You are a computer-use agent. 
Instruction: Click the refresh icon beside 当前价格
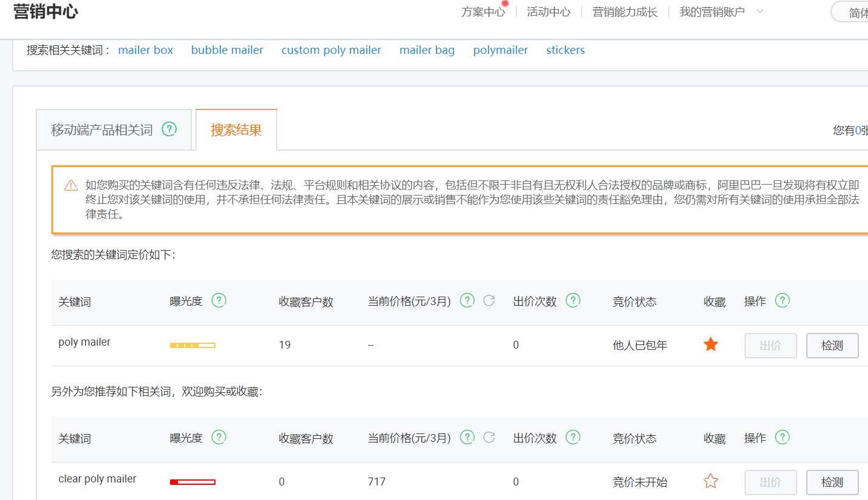click(489, 300)
